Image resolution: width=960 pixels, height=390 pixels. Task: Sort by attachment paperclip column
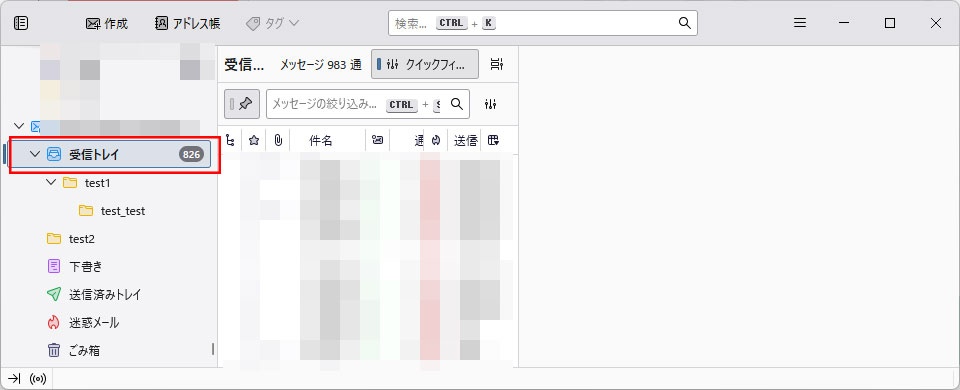coord(277,140)
